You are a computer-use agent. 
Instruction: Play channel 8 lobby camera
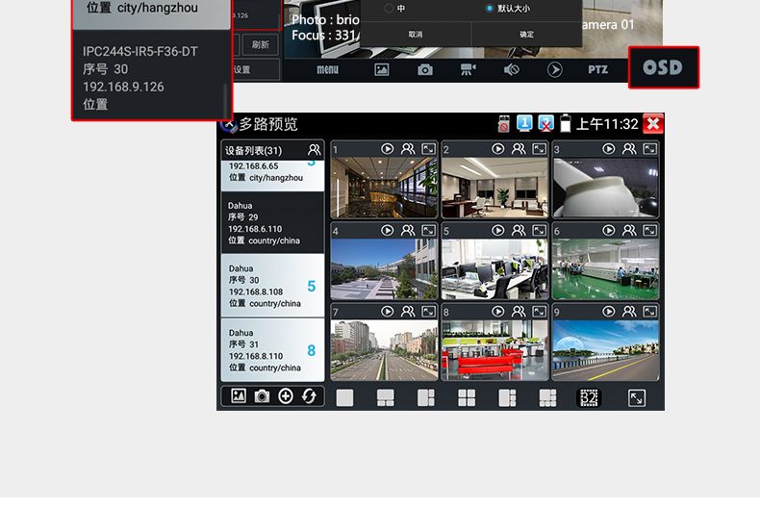pyautogui.click(x=497, y=311)
